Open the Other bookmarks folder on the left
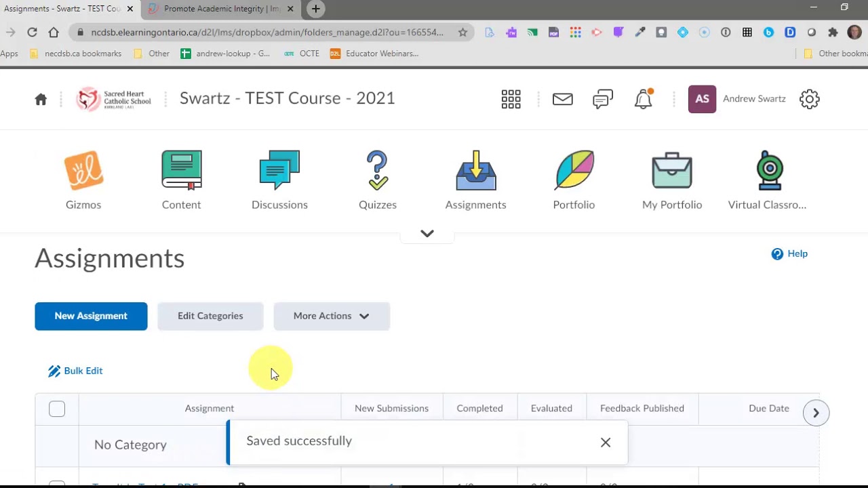The height and width of the screenshot is (488, 868). (152, 54)
